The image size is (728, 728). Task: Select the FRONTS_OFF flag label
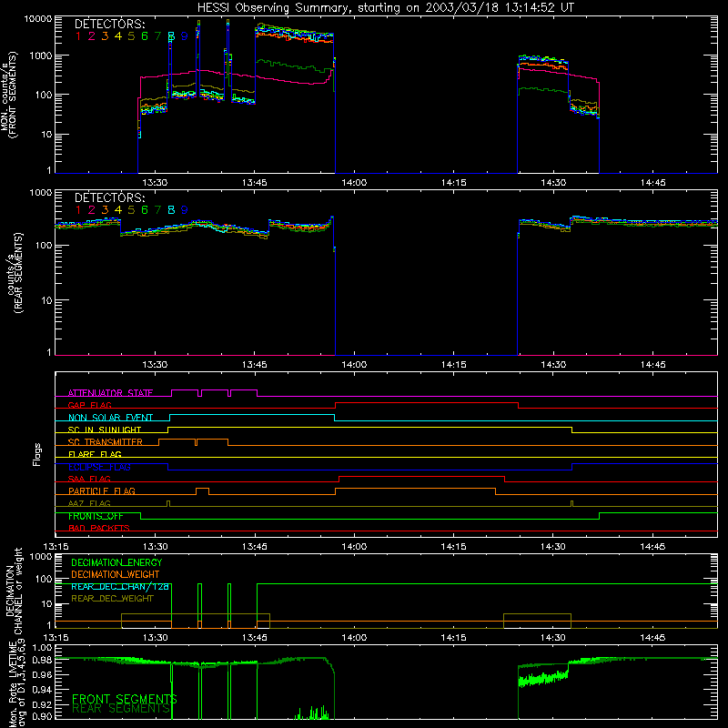point(96,516)
